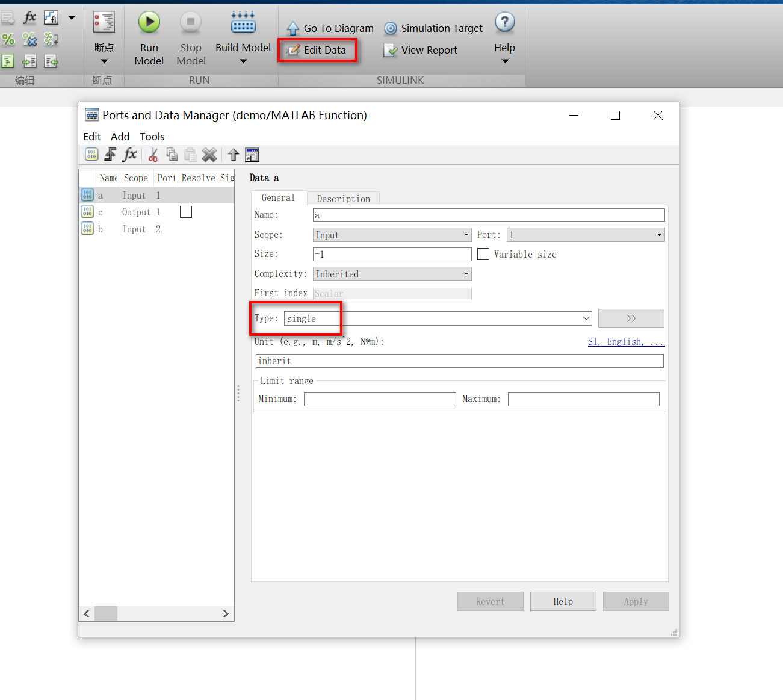Expand the Type combo box arrow
The width and height of the screenshot is (783, 700).
click(586, 318)
